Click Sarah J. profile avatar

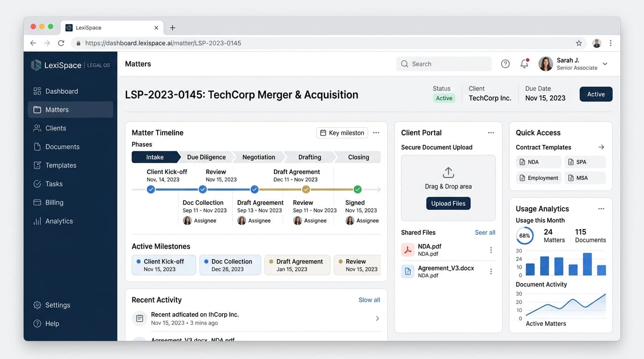pyautogui.click(x=546, y=64)
